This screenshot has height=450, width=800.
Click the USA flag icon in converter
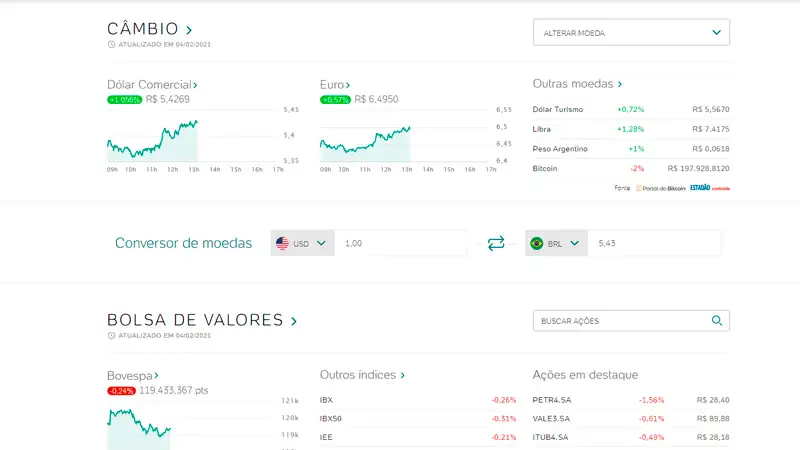(282, 243)
